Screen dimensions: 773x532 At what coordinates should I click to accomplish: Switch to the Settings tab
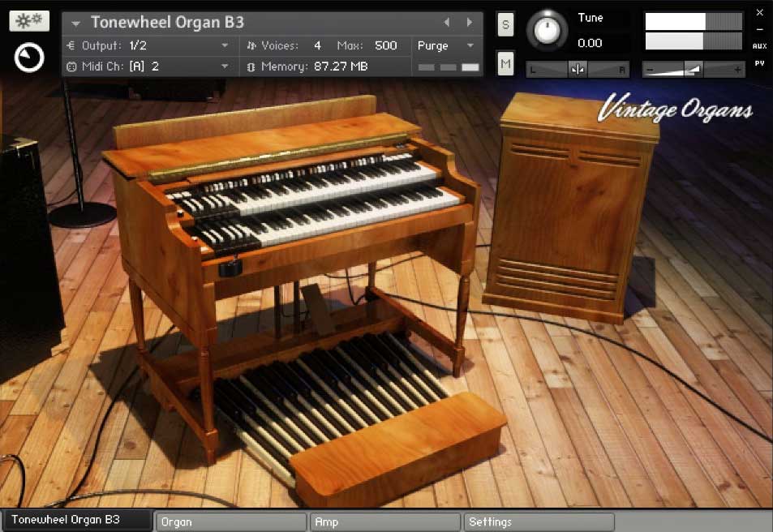539,521
